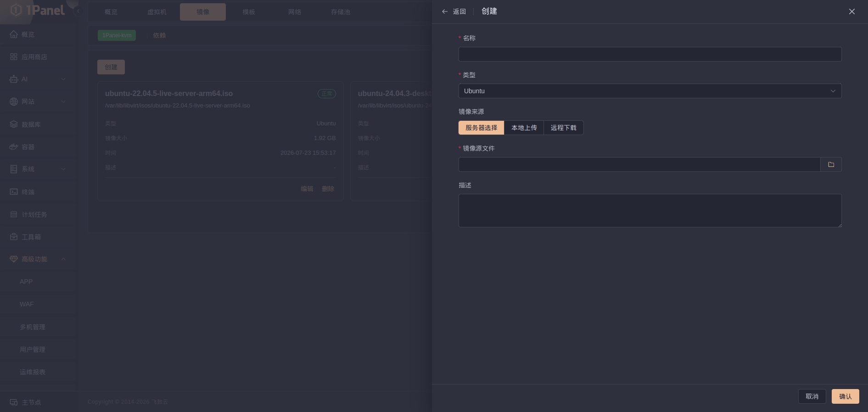Select 远程下载 as image source
This screenshot has height=412, width=868.
pos(564,128)
